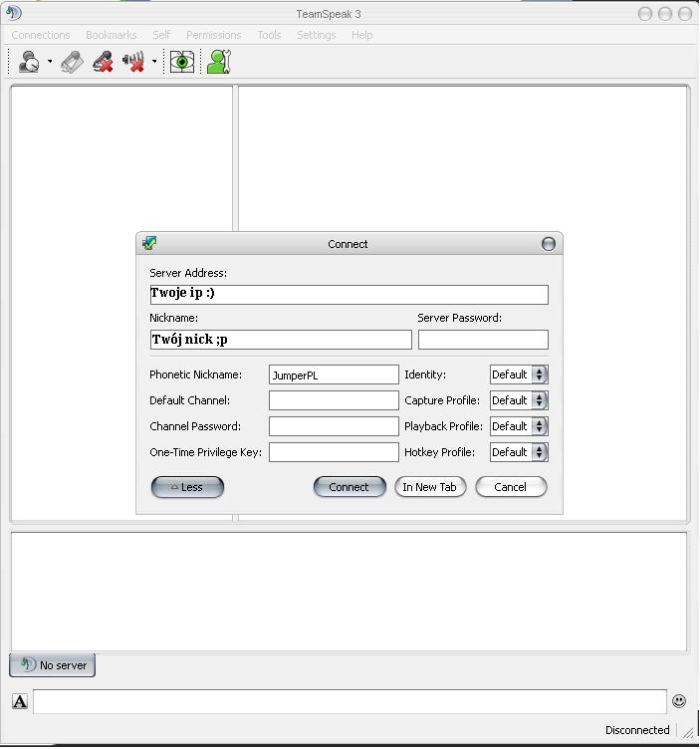Maximize the TeamSpeak 3 window

[665, 14]
